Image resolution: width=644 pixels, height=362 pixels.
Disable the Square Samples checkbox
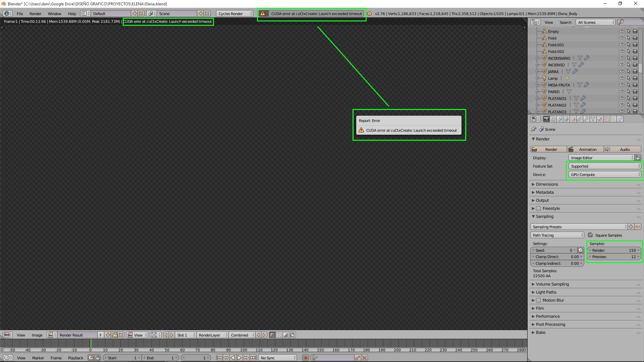pos(590,235)
